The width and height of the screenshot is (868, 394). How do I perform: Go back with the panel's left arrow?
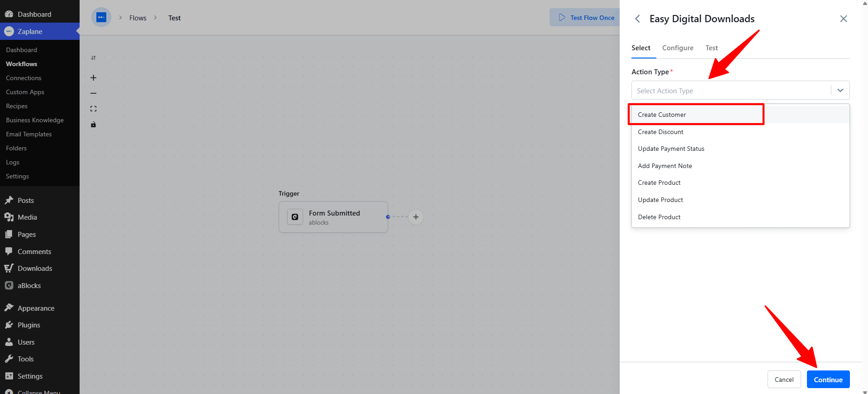pos(637,19)
